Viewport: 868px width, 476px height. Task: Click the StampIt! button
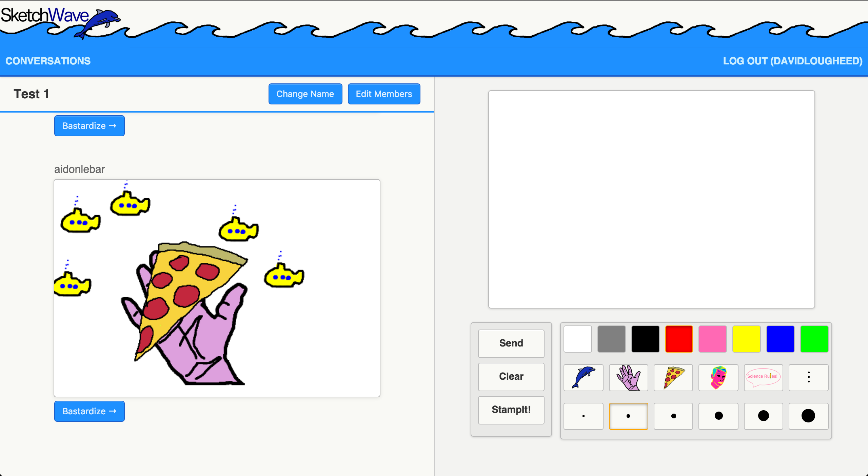(511, 410)
